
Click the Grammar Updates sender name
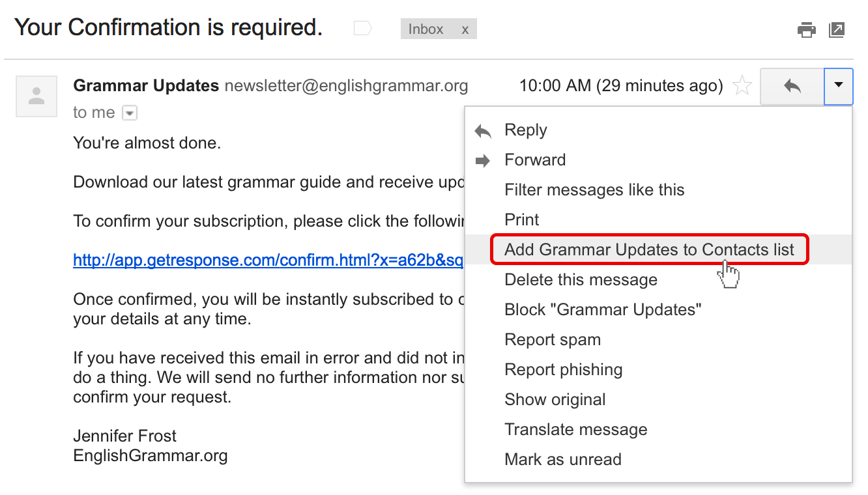[146, 86]
